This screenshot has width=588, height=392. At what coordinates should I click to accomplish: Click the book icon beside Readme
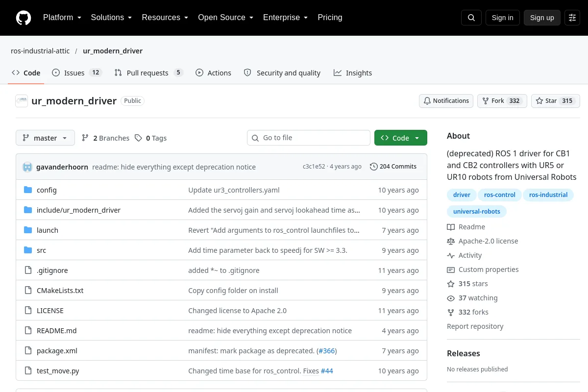coord(451,227)
